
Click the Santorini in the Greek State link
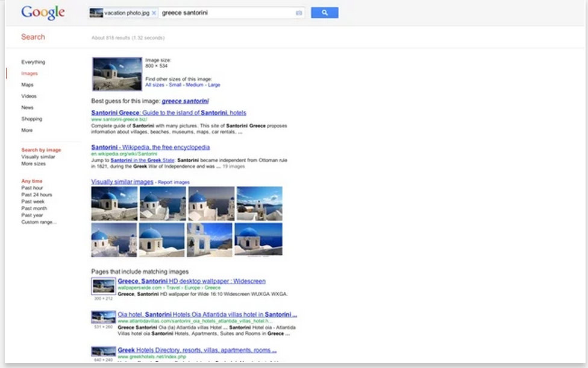tap(143, 160)
